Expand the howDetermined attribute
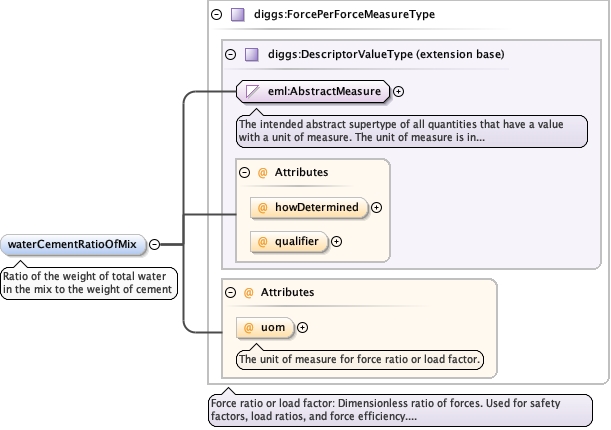Screen dimensions: 611x430 point(377,208)
